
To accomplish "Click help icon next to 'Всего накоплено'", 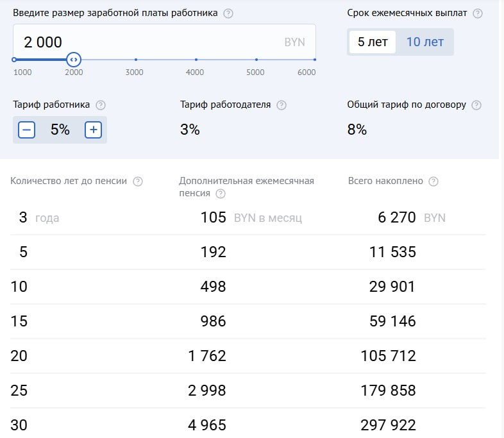I will tap(433, 181).
